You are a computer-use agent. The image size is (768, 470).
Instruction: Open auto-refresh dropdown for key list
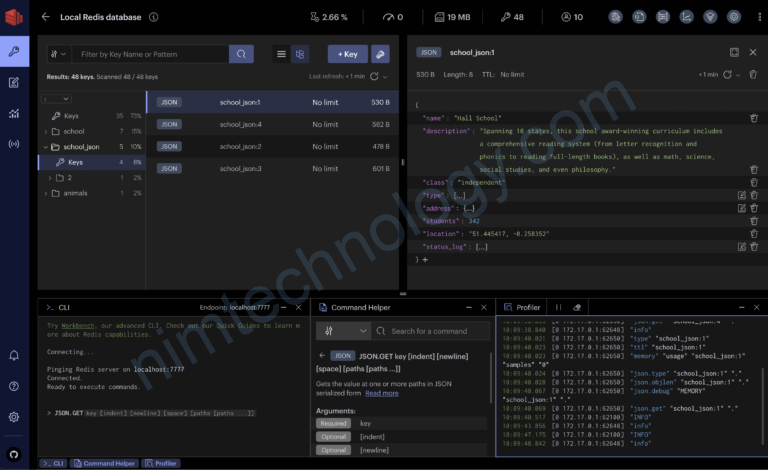coord(385,77)
